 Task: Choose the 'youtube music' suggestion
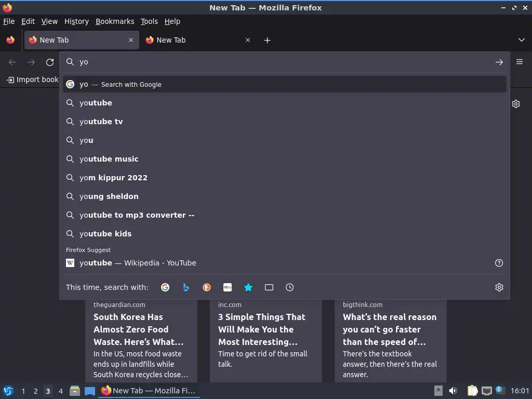click(x=284, y=159)
